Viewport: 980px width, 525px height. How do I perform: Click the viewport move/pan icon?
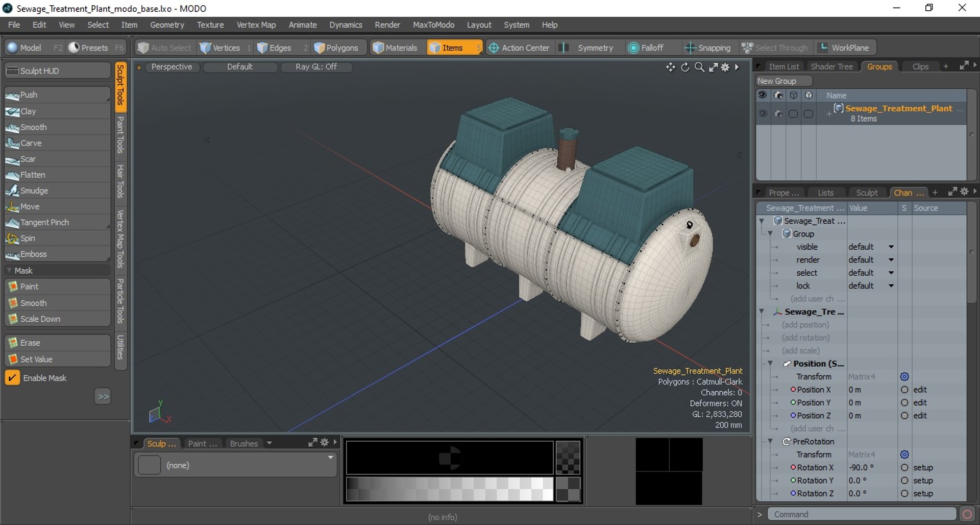670,67
